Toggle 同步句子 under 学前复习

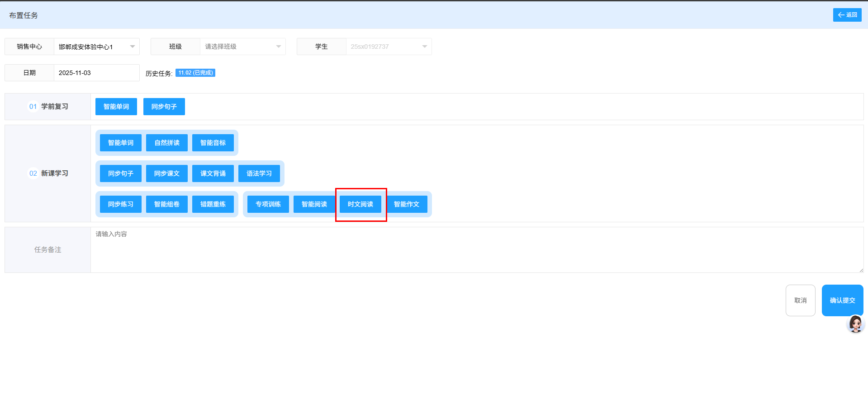coord(164,107)
